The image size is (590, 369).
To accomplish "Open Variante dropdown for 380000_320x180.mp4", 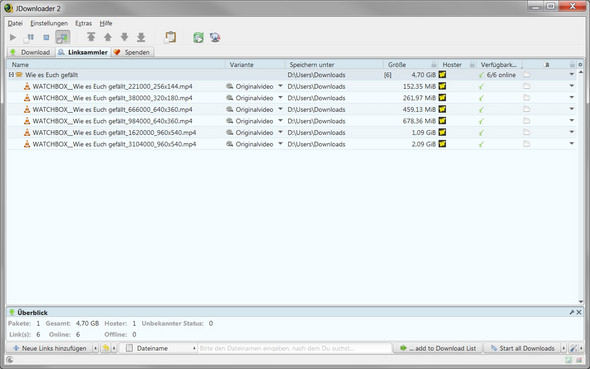I will (x=280, y=98).
